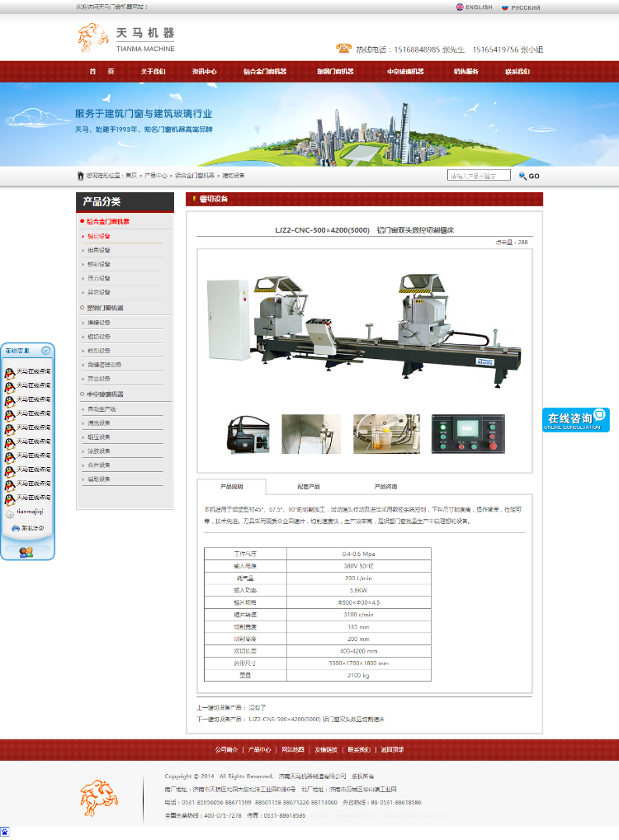View the cabinet interior thumbnail image

coord(311,434)
